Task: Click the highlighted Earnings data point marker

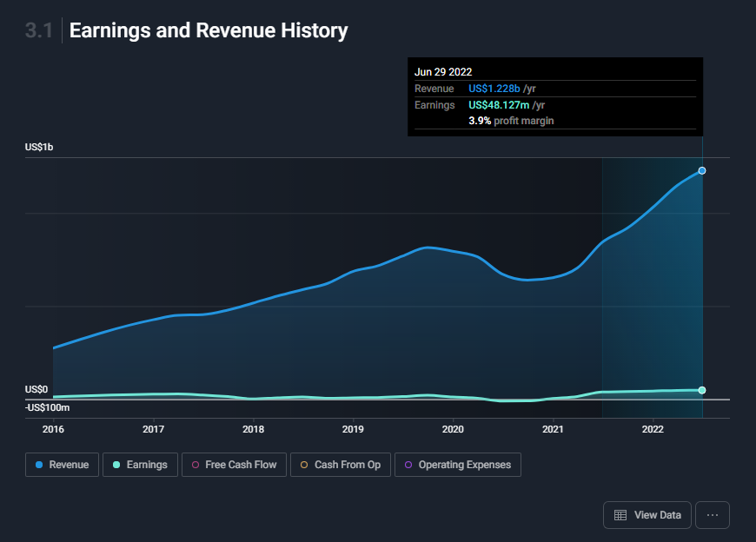Action: click(702, 390)
